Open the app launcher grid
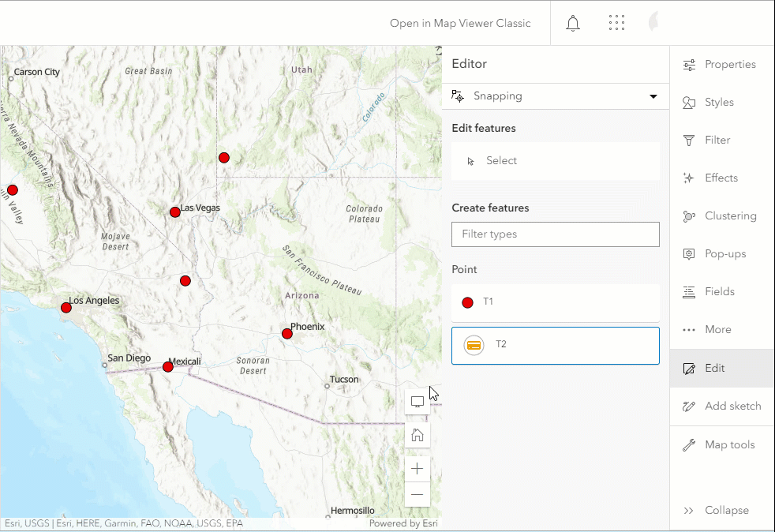Viewport: 775px width, 532px height. [616, 23]
